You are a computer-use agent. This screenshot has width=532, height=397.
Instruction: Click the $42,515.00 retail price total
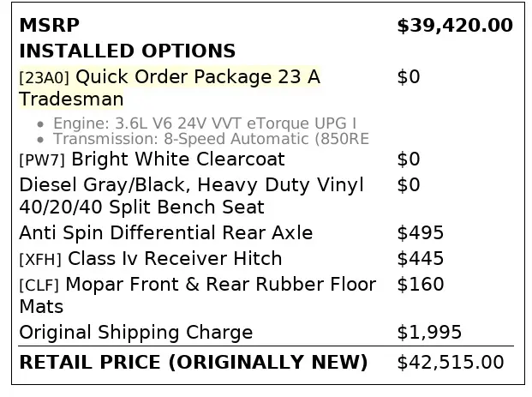[451, 363]
